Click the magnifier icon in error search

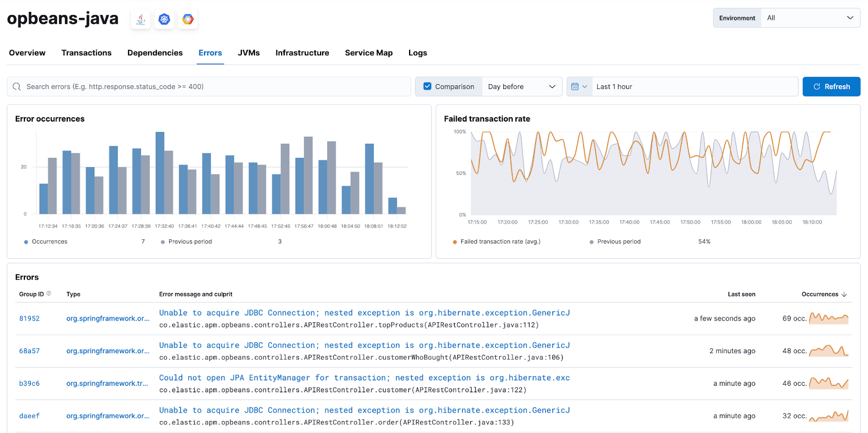tap(17, 87)
